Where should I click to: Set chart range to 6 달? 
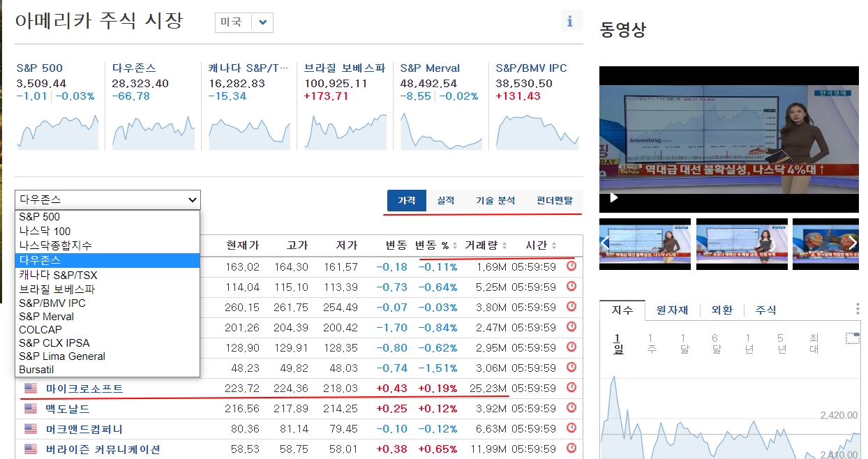coord(716,344)
